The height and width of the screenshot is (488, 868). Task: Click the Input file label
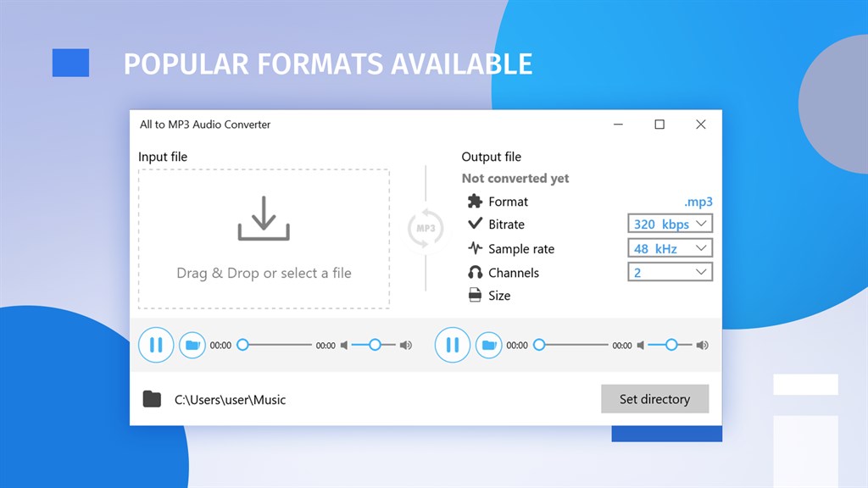point(163,157)
